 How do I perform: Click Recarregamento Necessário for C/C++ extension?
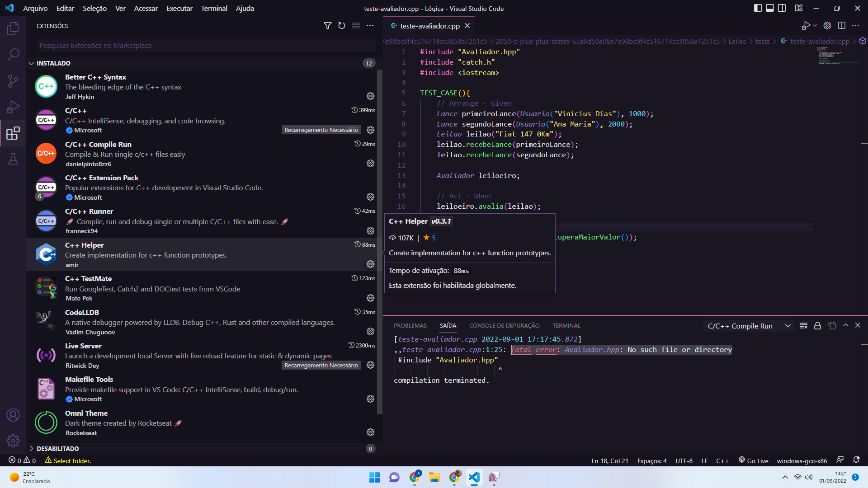point(321,130)
